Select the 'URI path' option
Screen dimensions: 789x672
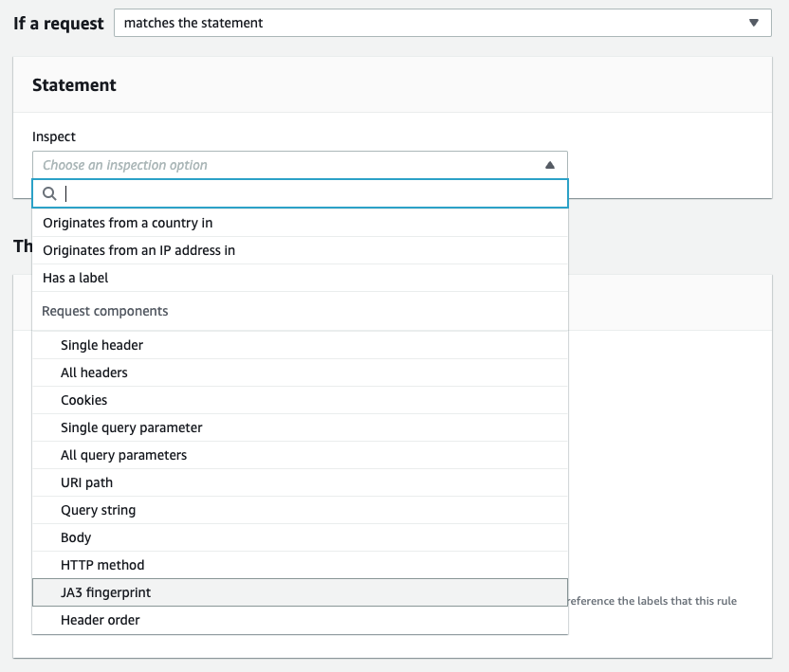300,482
